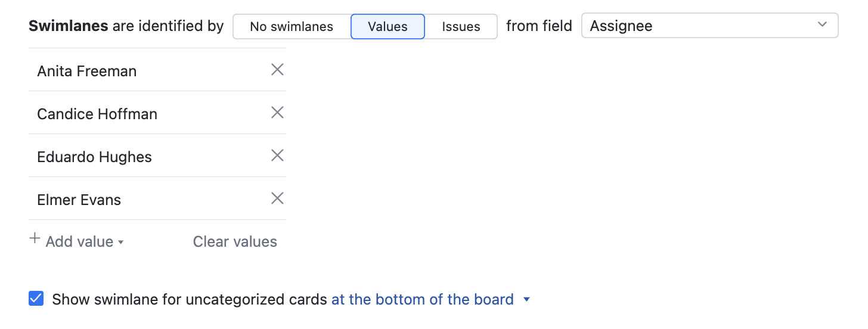Viewport: 868px width, 329px height.
Task: Choose "Issues" as swimlane identifier
Action: (461, 27)
